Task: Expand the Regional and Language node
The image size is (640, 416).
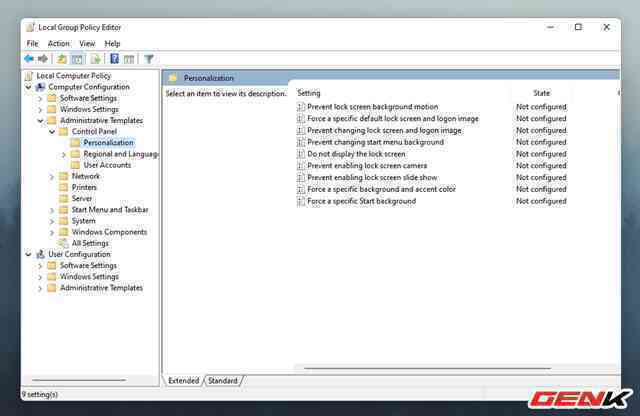Action: pyautogui.click(x=64, y=154)
